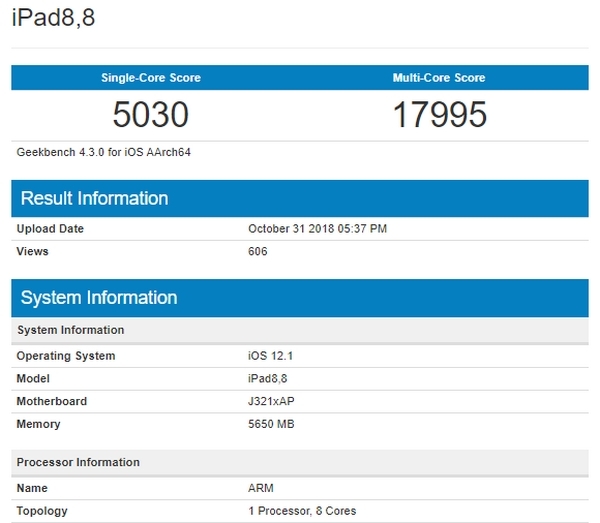Viewport: 600px width, 523px height.
Task: Select the Motherboard value J321xAP
Action: point(273,401)
